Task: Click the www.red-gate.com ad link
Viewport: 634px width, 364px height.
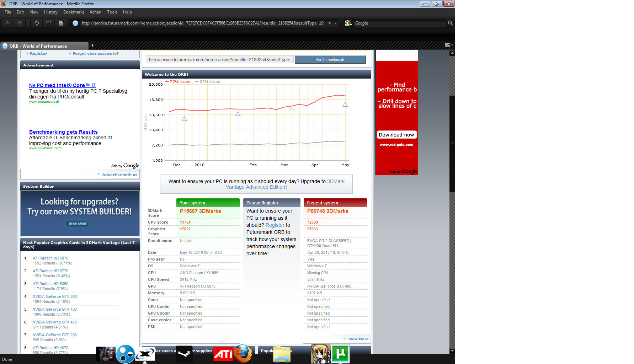Action: [x=396, y=145]
